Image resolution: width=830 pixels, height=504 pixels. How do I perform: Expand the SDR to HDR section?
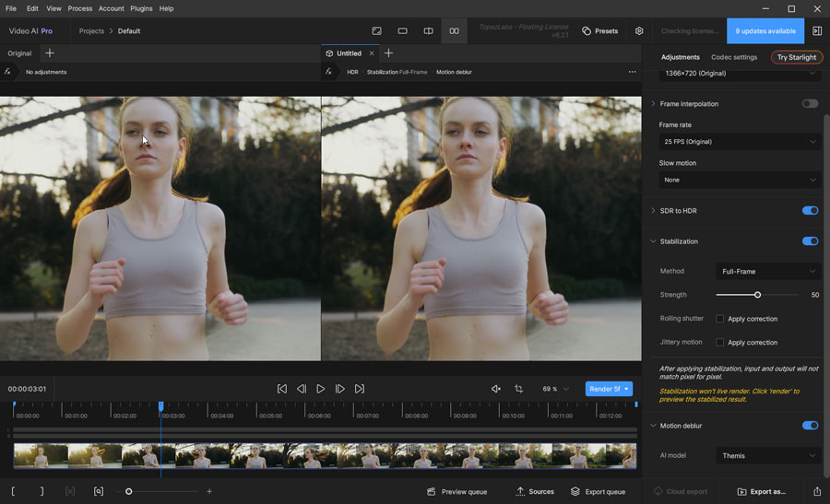click(653, 210)
